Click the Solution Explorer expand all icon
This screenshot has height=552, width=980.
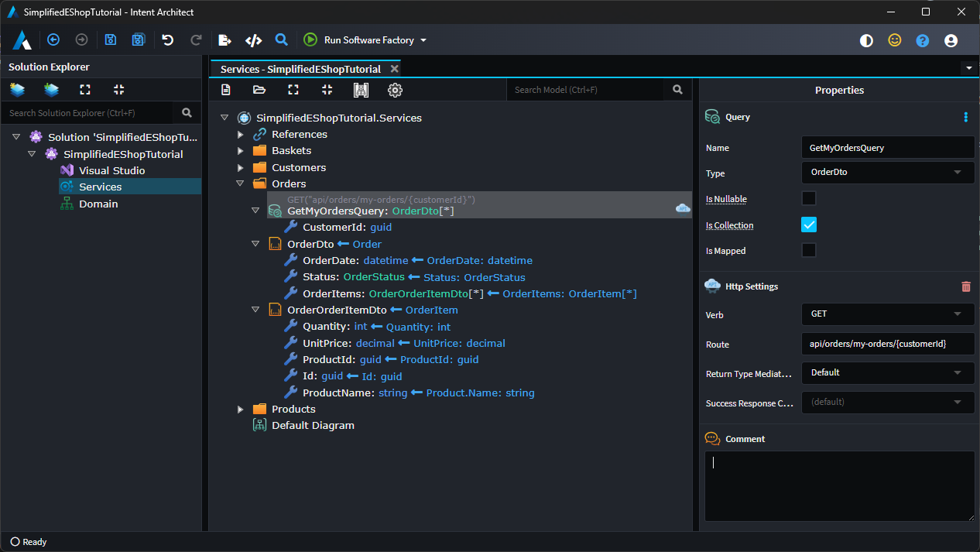(85, 90)
